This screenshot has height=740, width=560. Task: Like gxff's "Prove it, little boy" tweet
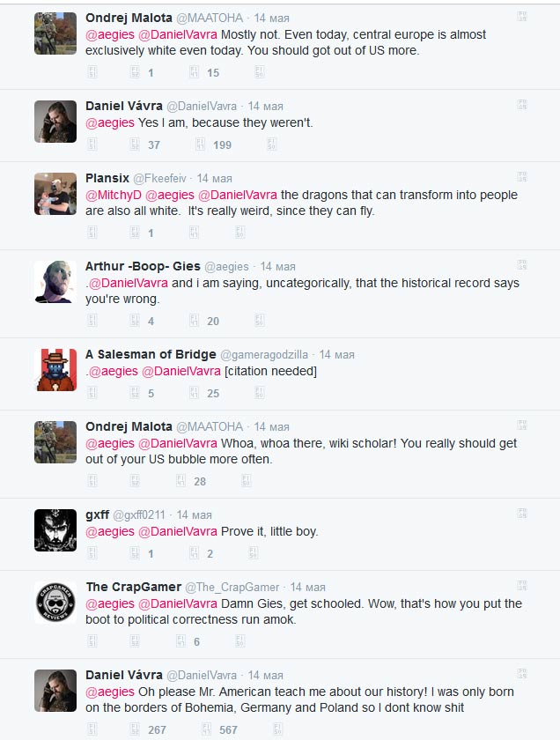point(201,553)
